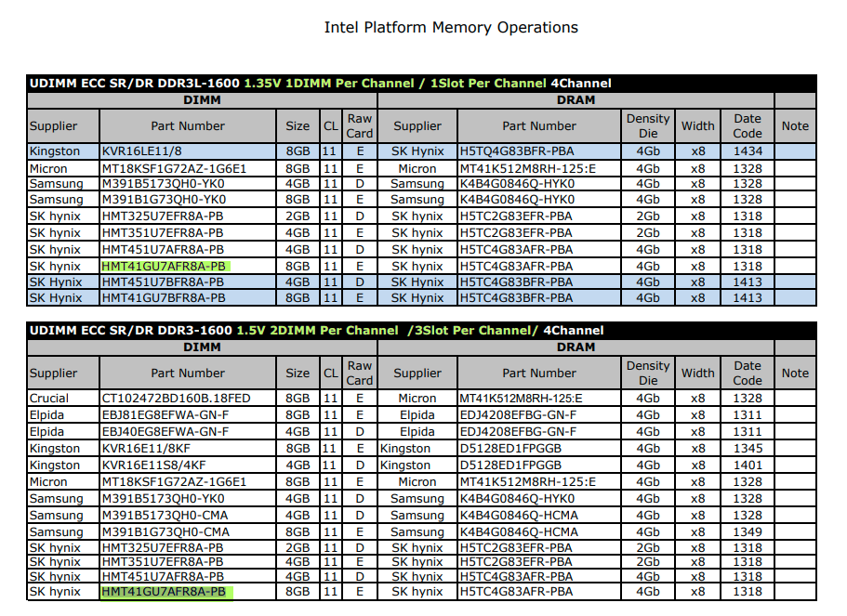This screenshot has width=847, height=616.
Task: Click the 'Date Code' header in DDR3L 1.35V table
Action: pyautogui.click(x=748, y=125)
